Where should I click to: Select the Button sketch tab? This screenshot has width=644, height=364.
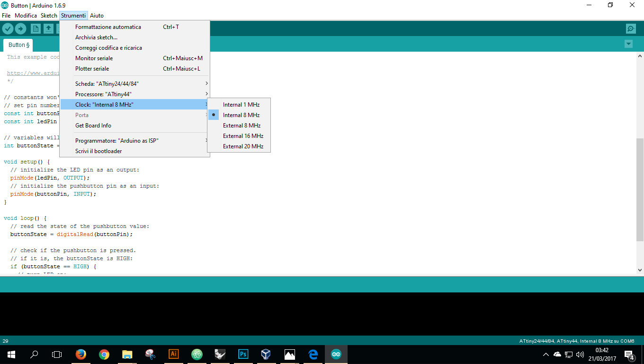click(19, 45)
